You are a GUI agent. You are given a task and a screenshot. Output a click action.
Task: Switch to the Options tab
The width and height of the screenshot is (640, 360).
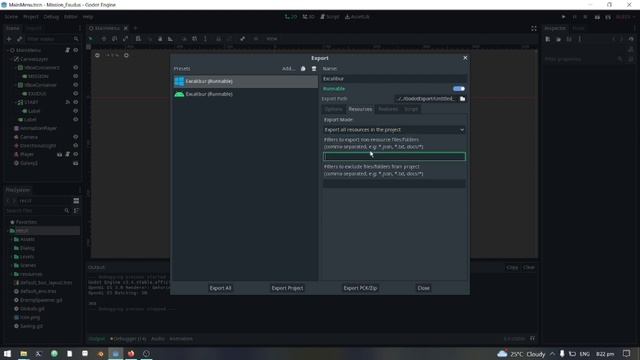pyautogui.click(x=333, y=109)
